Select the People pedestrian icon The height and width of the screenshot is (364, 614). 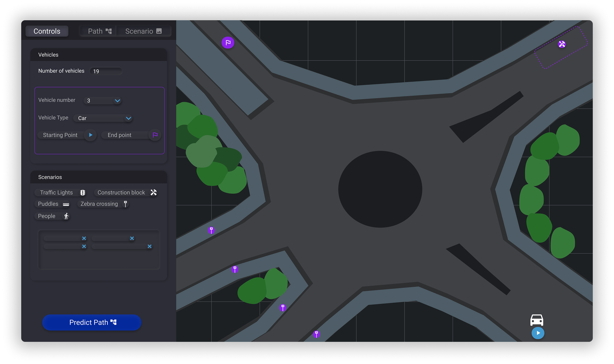point(66,216)
